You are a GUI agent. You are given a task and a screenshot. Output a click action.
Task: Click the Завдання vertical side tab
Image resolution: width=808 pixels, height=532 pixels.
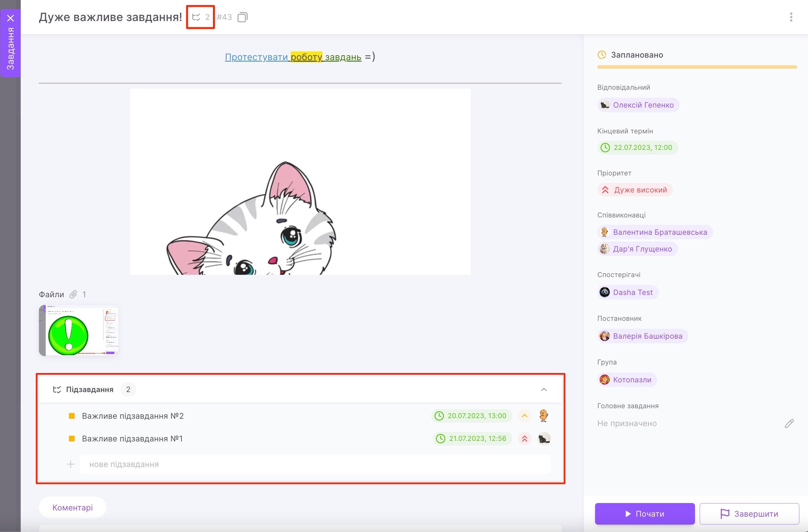11,49
